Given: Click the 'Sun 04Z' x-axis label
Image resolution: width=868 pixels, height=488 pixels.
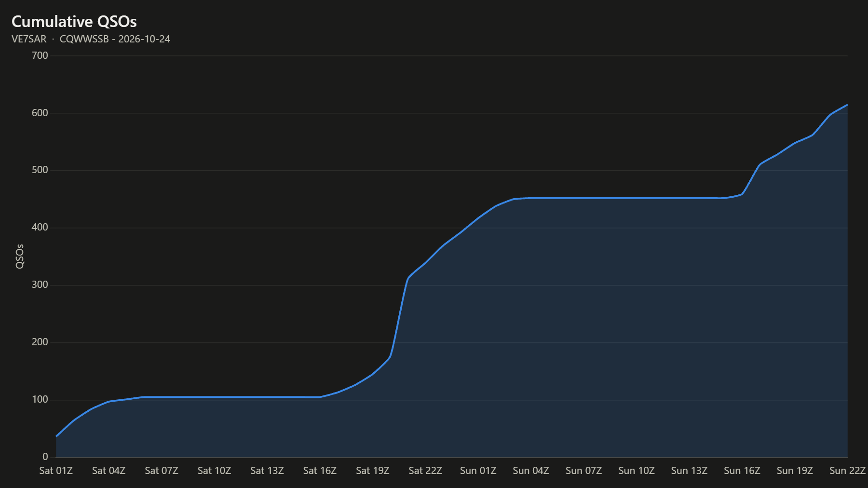Looking at the screenshot, I should click(x=531, y=471).
